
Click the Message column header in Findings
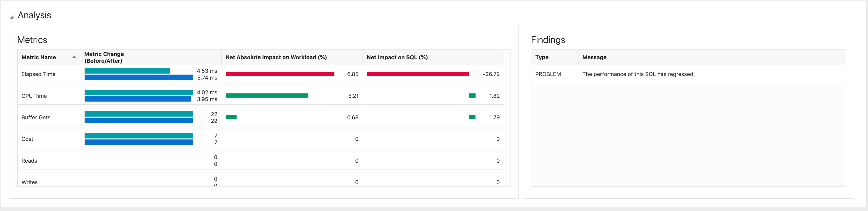594,57
